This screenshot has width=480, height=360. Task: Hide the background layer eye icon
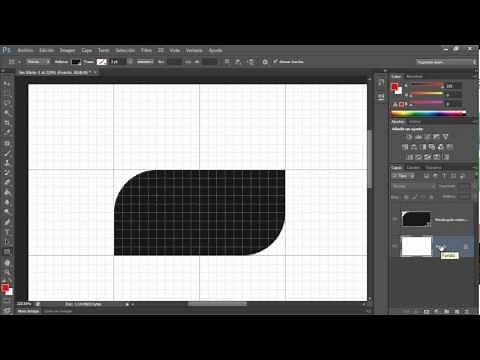[395, 246]
